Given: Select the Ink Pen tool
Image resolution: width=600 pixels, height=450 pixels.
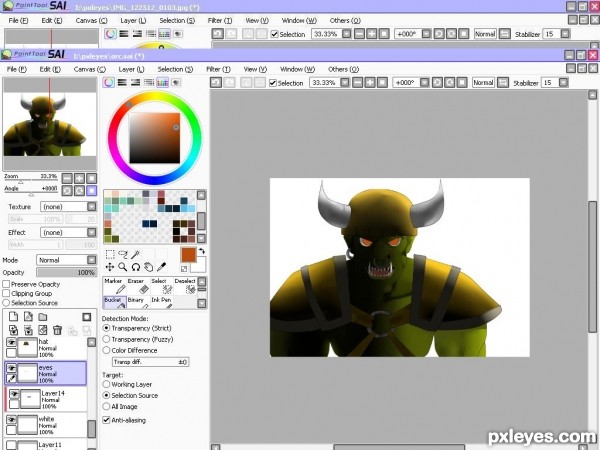Looking at the screenshot, I should pyautogui.click(x=161, y=302).
